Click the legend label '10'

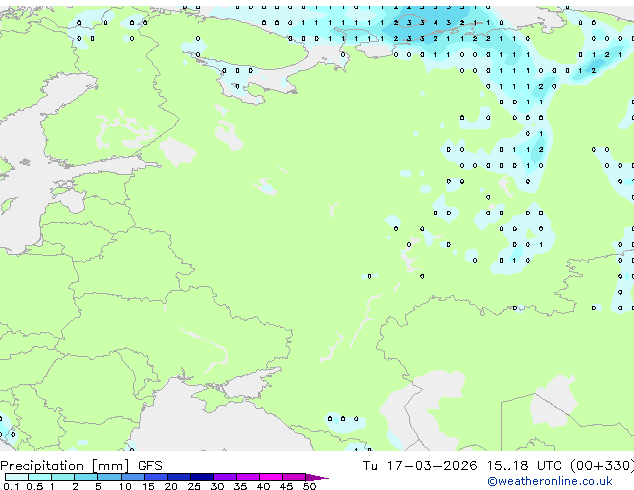[x=125, y=486]
